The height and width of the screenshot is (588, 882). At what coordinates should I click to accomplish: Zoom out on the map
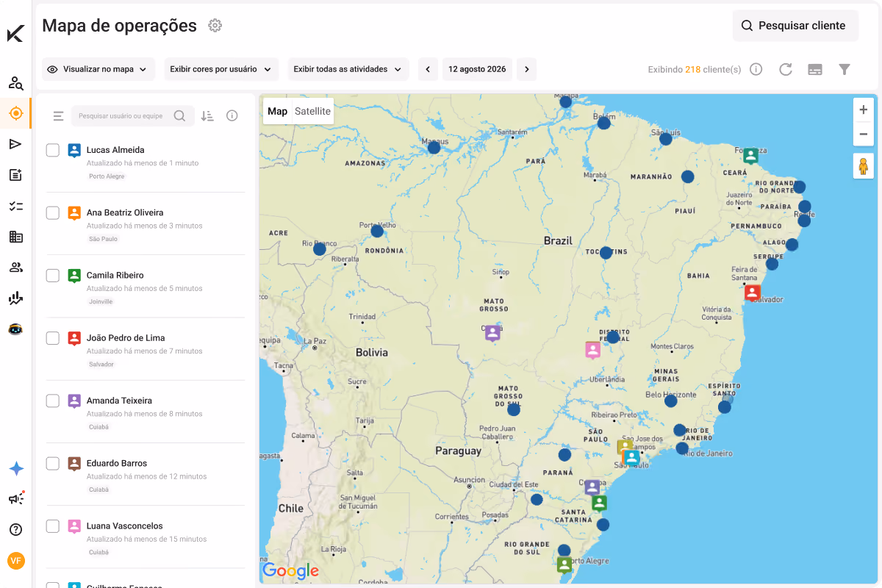[x=864, y=135]
